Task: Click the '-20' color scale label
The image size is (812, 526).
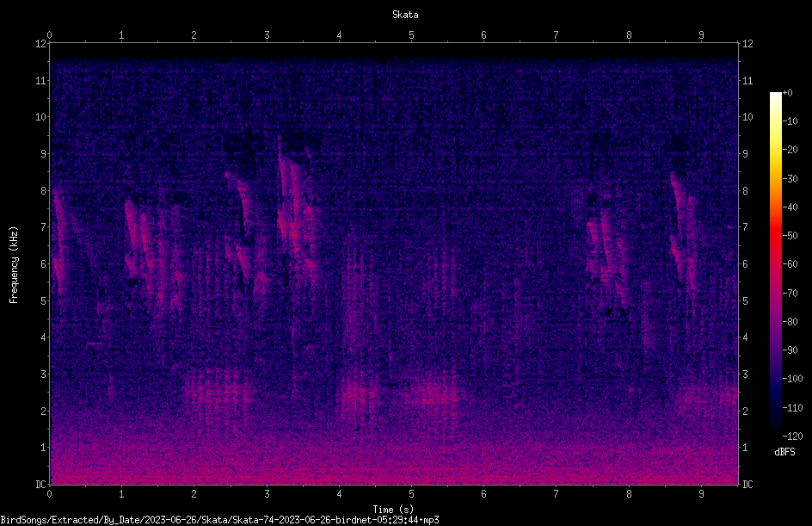Action: click(x=790, y=150)
